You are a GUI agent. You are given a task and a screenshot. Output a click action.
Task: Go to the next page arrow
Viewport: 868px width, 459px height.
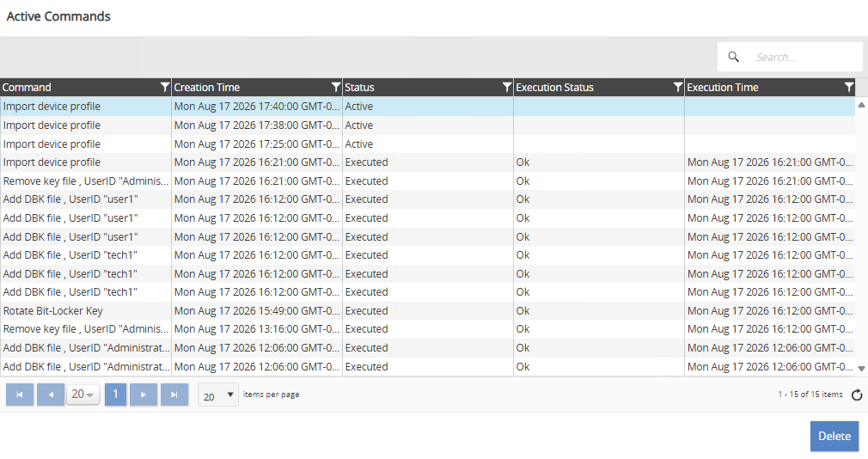[x=144, y=395]
